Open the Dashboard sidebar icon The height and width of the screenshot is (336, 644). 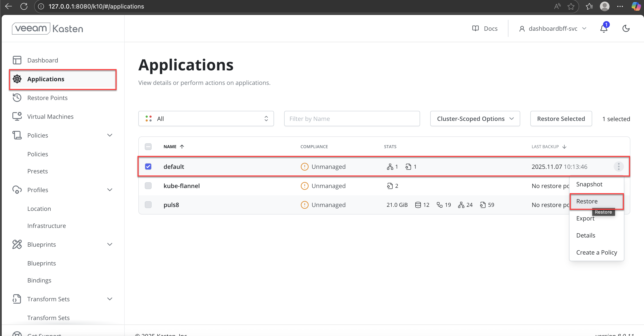click(x=17, y=60)
